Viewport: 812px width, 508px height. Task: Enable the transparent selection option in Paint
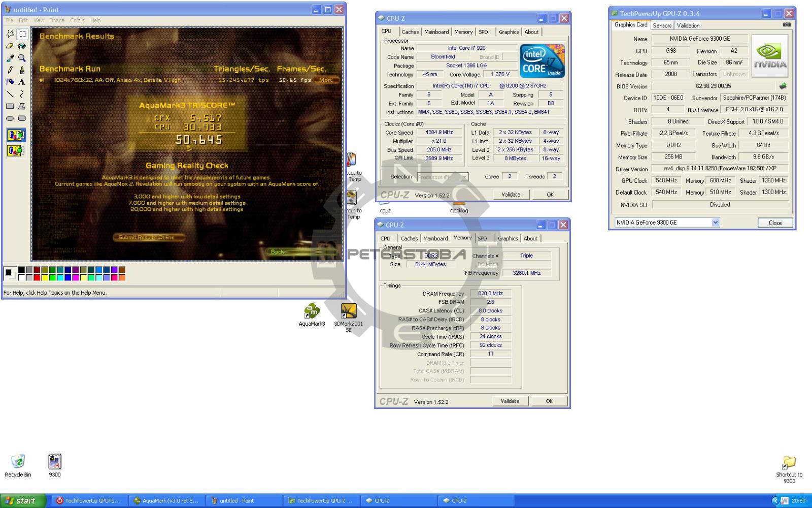point(16,150)
